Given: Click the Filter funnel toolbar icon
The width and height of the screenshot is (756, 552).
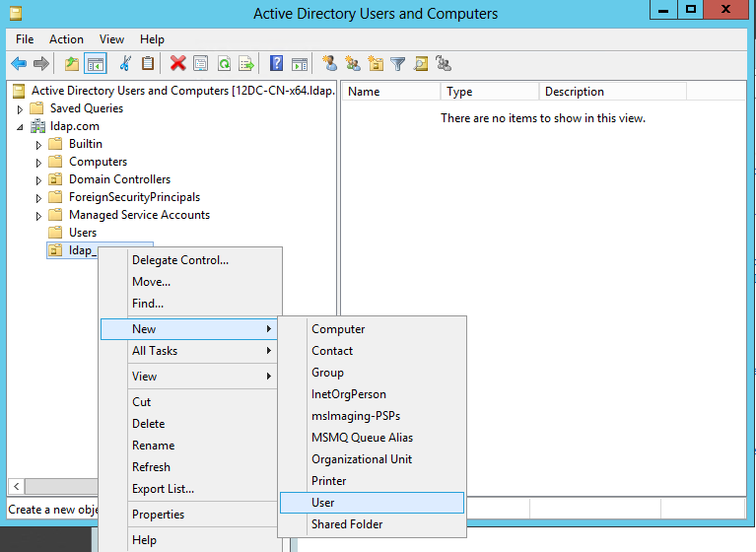Looking at the screenshot, I should [x=398, y=64].
